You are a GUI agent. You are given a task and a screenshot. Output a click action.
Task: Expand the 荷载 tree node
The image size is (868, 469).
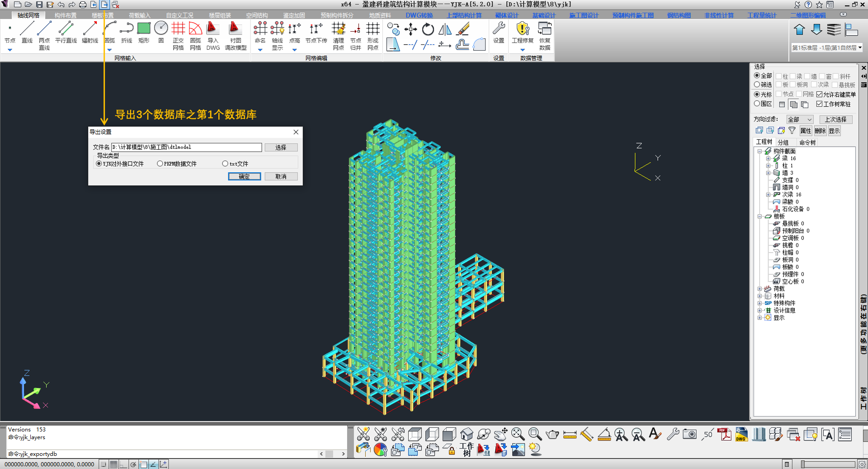pos(759,289)
